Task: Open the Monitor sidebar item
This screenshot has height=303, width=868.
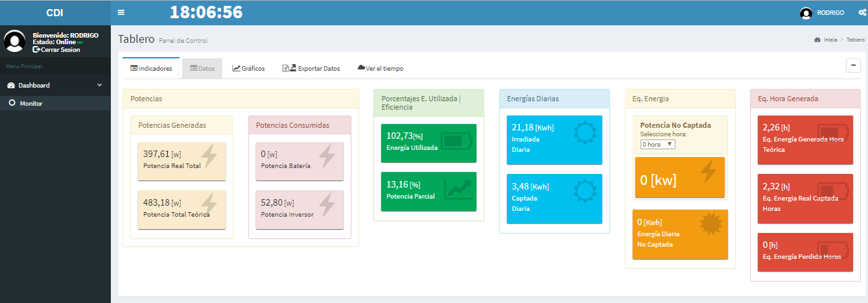Action: click(55, 103)
